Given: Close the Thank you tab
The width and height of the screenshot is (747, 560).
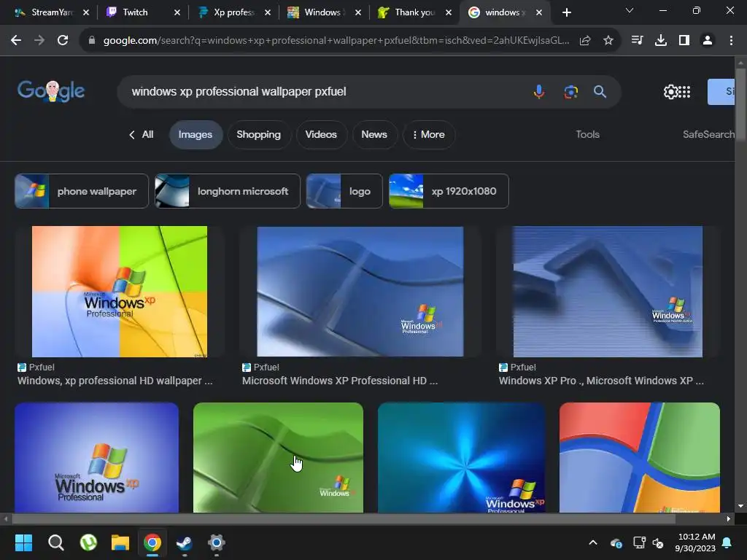Looking at the screenshot, I should (449, 12).
